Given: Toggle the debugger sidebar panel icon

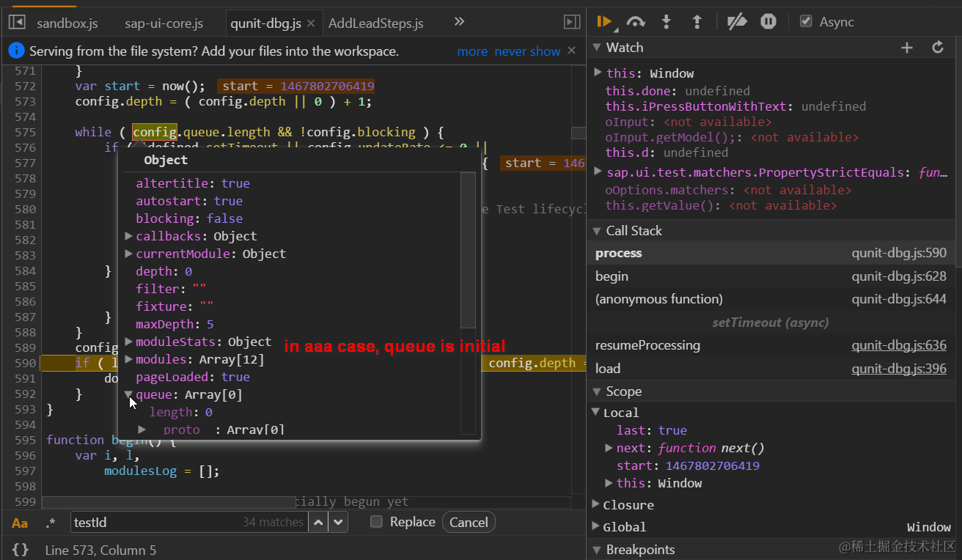Looking at the screenshot, I should click(x=572, y=23).
